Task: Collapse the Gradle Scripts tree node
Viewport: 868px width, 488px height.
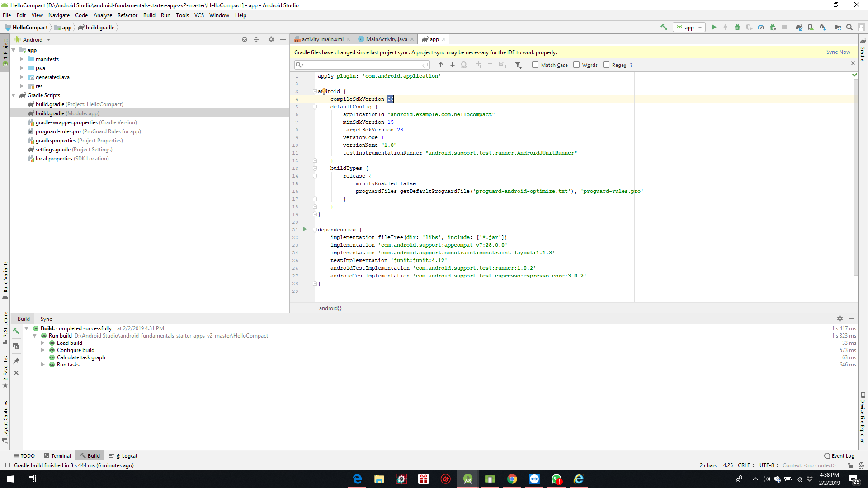Action: click(x=14, y=95)
